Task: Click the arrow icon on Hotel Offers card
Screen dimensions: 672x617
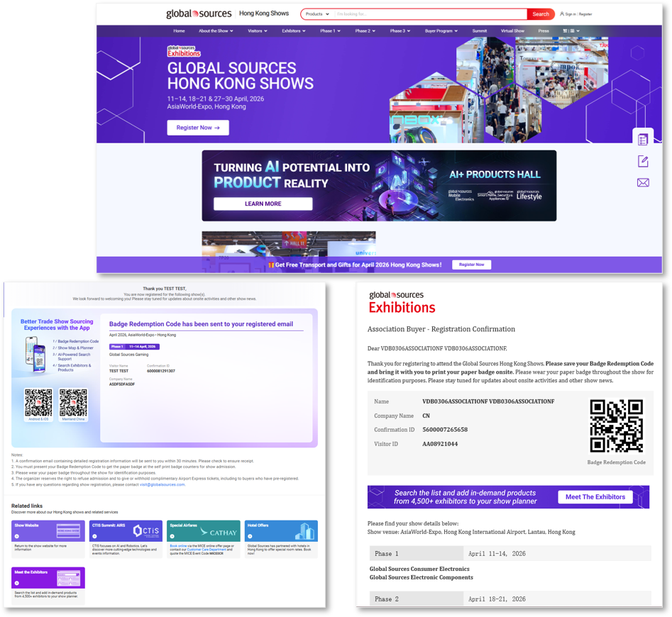Action: coord(250,536)
